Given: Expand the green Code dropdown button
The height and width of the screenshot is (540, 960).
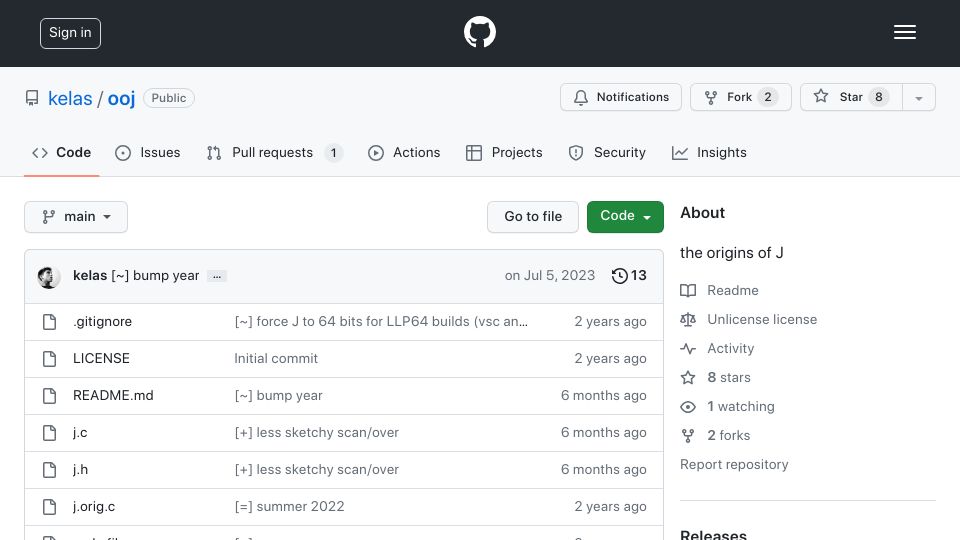Looking at the screenshot, I should coord(625,217).
